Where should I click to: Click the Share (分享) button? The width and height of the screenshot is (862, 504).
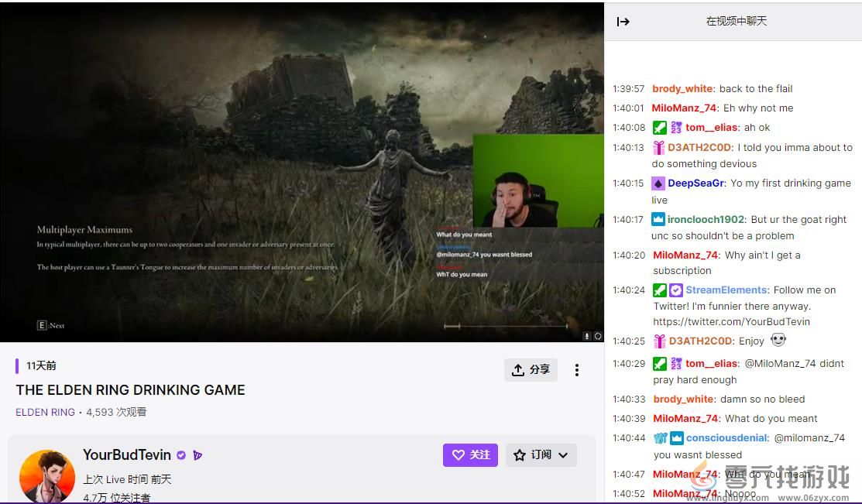click(x=531, y=370)
